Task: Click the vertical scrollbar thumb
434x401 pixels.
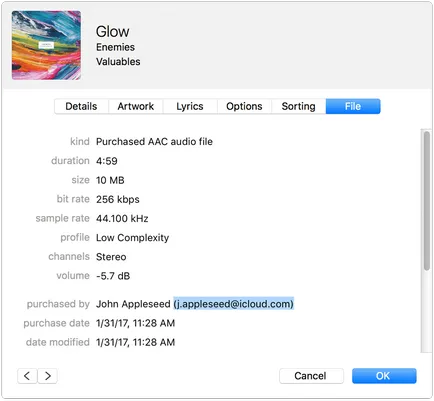Action: (x=426, y=201)
